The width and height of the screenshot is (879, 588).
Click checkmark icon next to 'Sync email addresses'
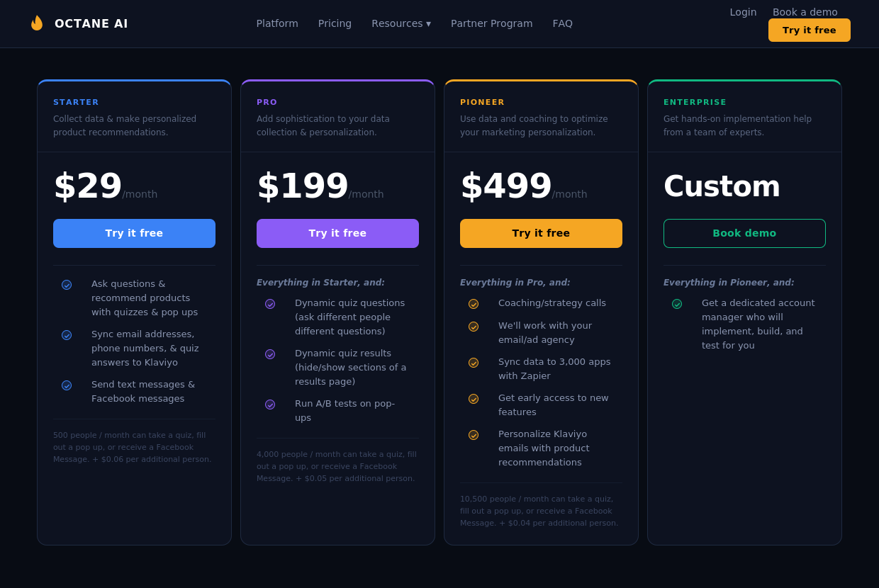coord(67,335)
